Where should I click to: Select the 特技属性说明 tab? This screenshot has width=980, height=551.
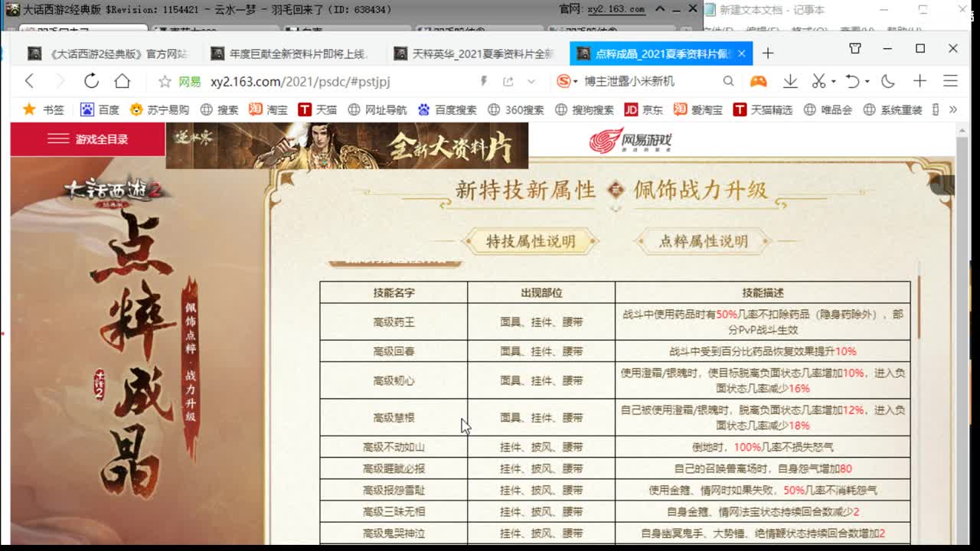[530, 241]
